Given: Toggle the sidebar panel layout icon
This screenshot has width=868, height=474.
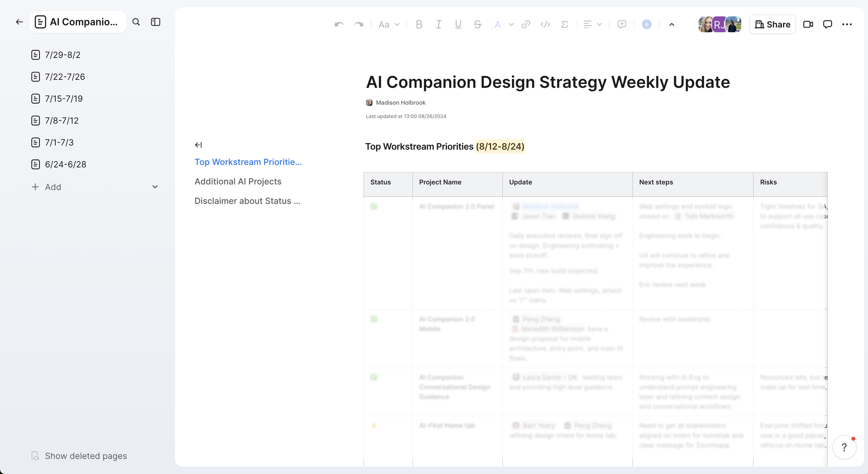Looking at the screenshot, I should coord(156,22).
